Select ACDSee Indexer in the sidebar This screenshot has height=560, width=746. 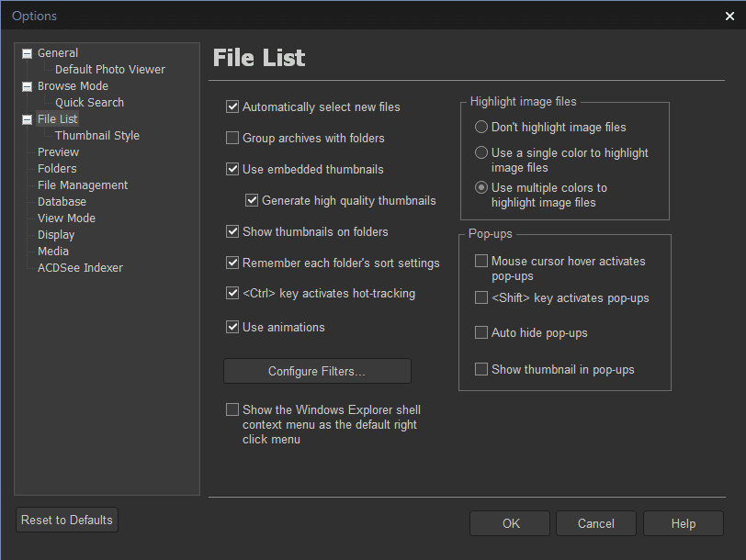pyautogui.click(x=80, y=268)
